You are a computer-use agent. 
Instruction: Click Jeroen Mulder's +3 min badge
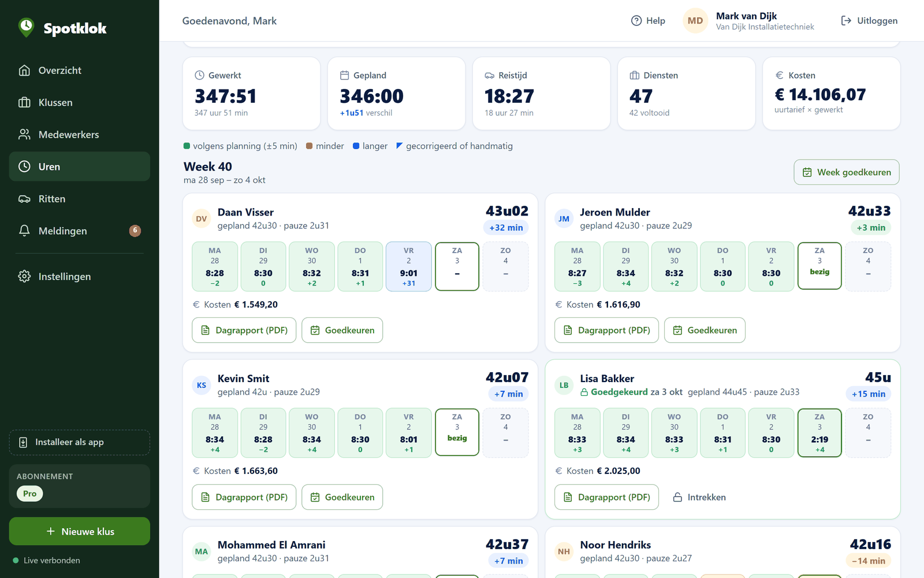(871, 228)
